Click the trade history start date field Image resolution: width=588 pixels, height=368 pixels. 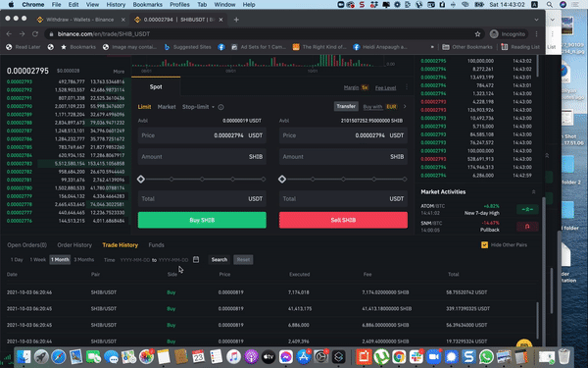click(x=135, y=260)
